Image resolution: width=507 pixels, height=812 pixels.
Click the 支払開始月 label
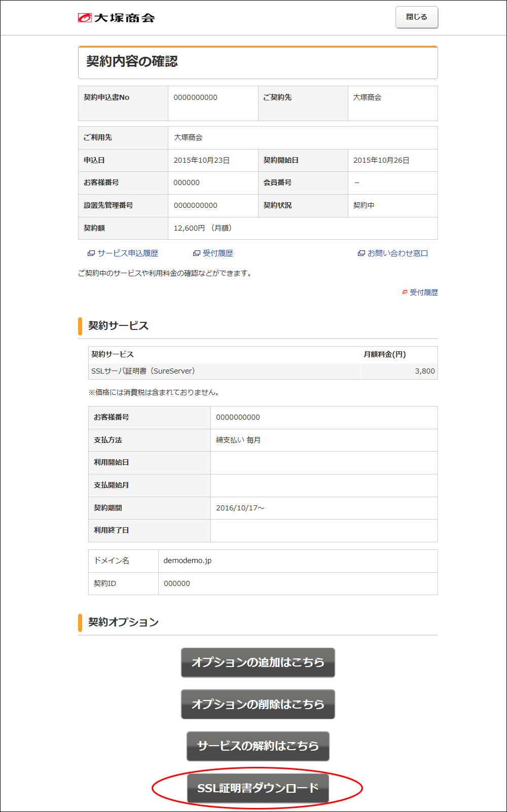click(x=112, y=485)
